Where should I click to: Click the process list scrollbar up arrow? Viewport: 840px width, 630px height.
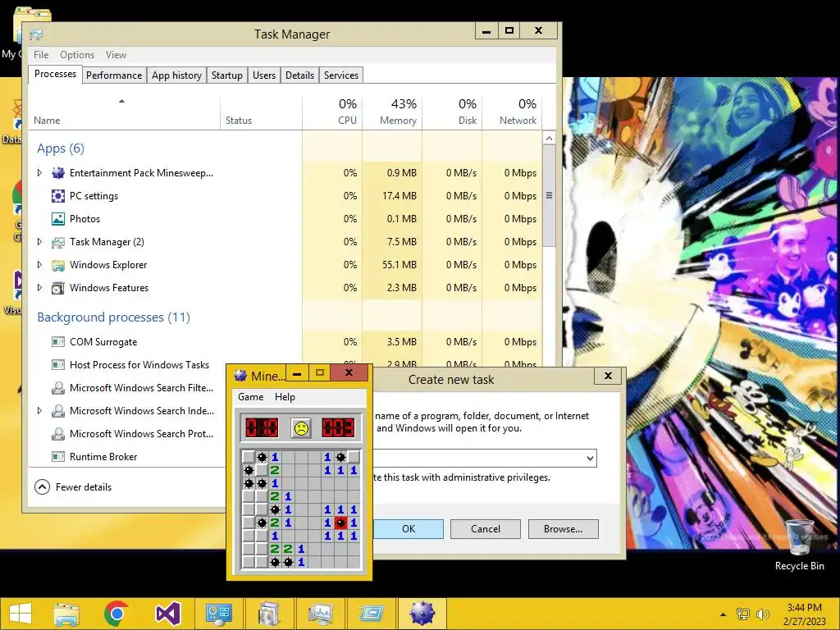pyautogui.click(x=549, y=138)
